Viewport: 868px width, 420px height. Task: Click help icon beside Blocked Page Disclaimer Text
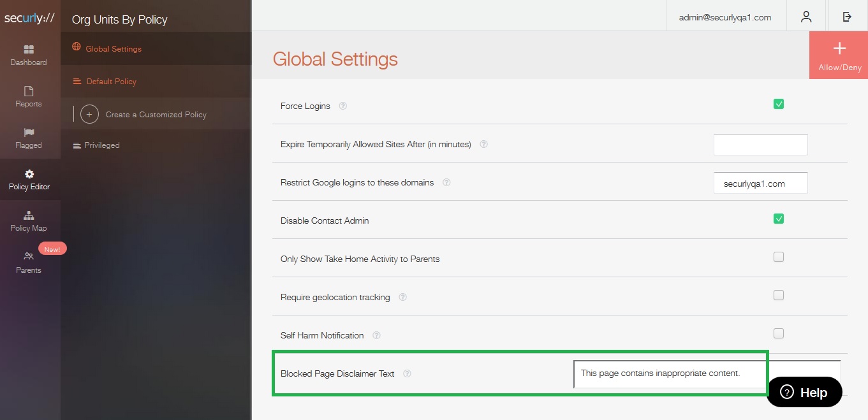click(x=407, y=373)
